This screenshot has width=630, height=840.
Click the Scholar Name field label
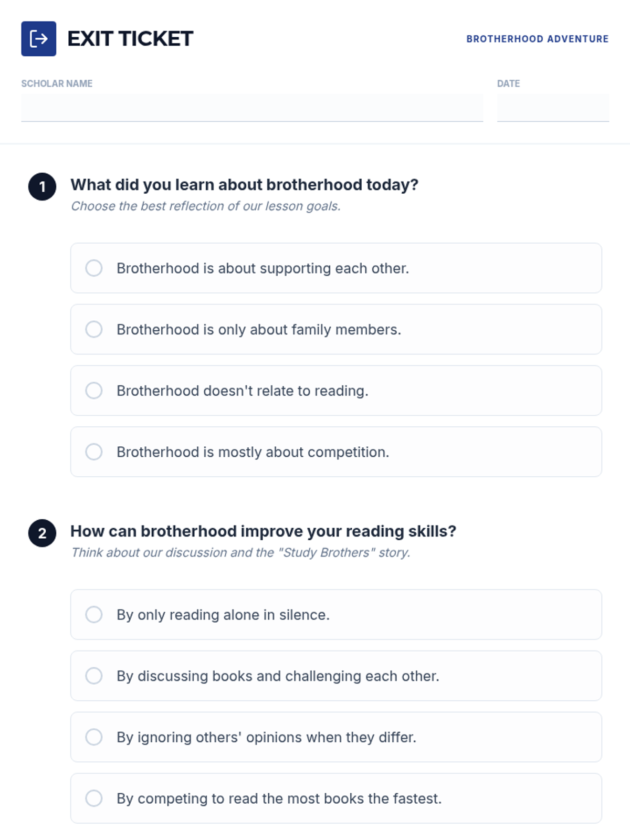57,83
